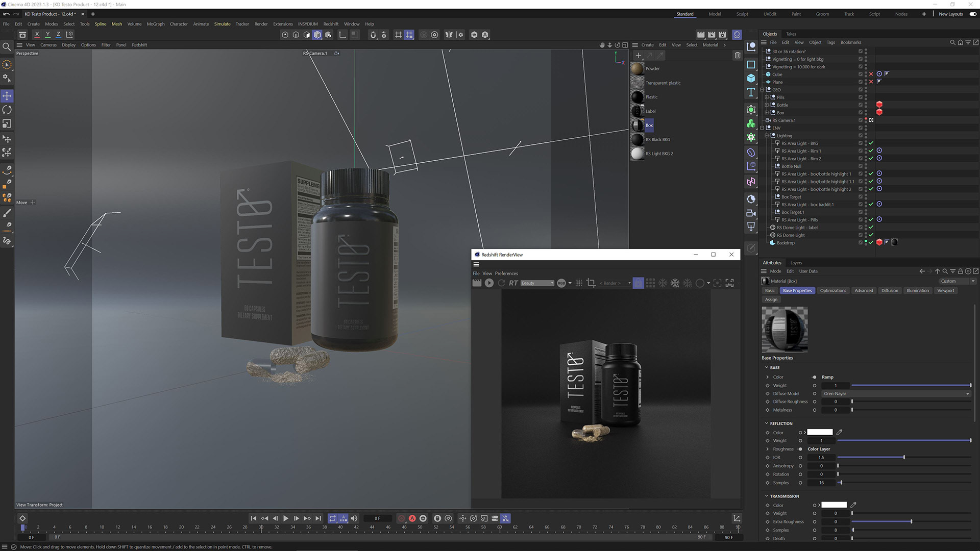The height and width of the screenshot is (551, 980).
Task: Toggle enable checkmark of RS Dome Light
Action: 871,235
